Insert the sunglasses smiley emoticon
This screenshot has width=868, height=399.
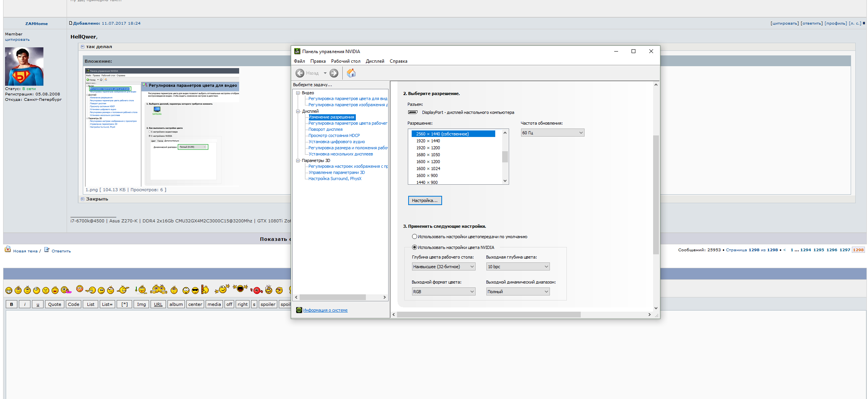point(195,290)
